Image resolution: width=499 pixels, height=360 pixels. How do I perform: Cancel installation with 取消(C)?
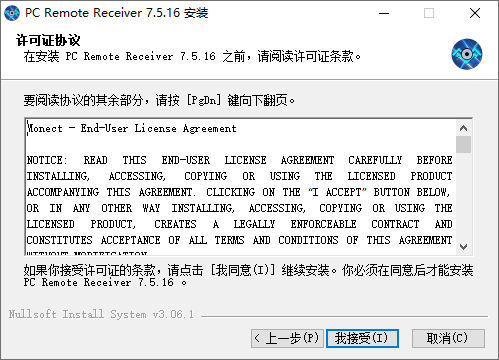[448, 338]
